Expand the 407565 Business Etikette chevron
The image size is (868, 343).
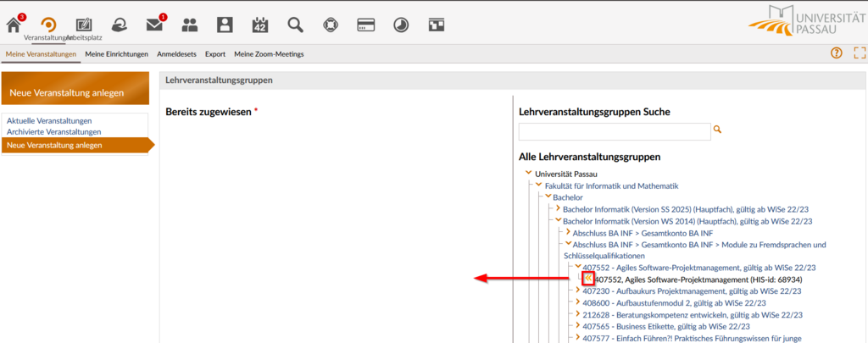tap(578, 324)
